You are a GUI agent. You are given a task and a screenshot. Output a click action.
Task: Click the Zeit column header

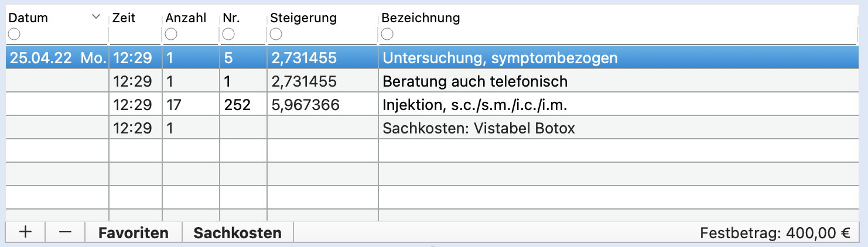click(x=124, y=18)
